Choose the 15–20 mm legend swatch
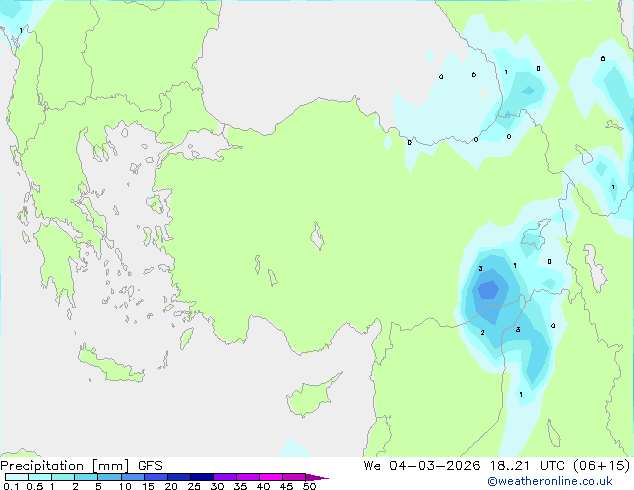The height and width of the screenshot is (490, 634). pyautogui.click(x=156, y=477)
